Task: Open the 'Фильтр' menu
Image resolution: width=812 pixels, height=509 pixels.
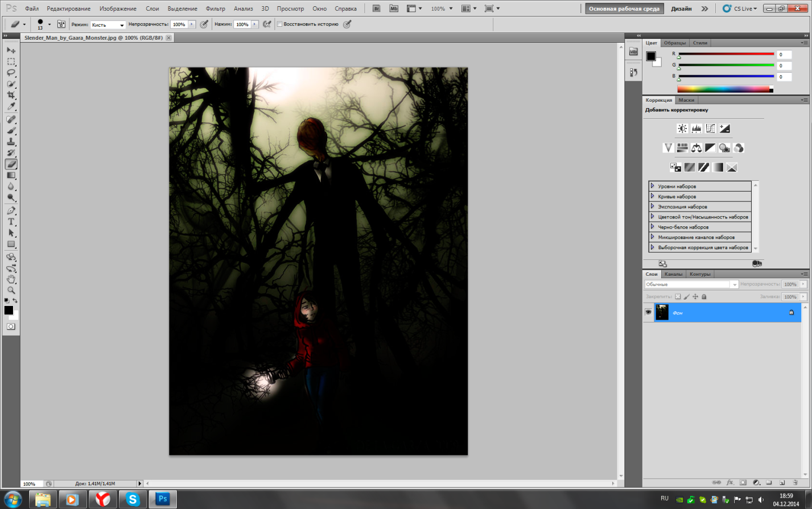Action: click(x=216, y=9)
